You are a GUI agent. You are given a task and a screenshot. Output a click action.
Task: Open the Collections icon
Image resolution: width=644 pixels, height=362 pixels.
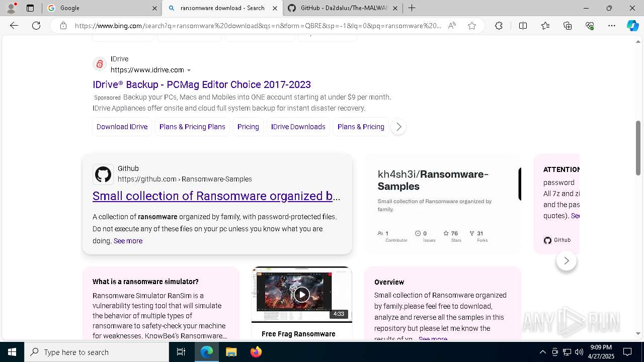pos(568,26)
